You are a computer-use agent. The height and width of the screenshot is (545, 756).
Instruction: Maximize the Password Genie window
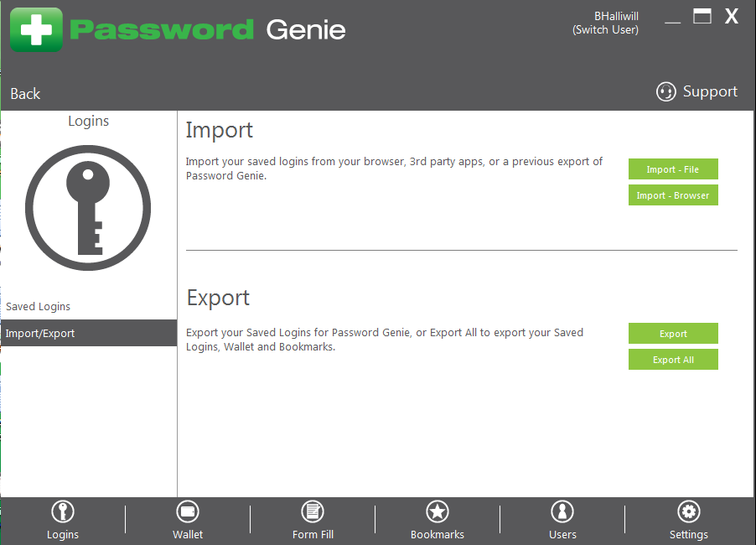point(702,16)
